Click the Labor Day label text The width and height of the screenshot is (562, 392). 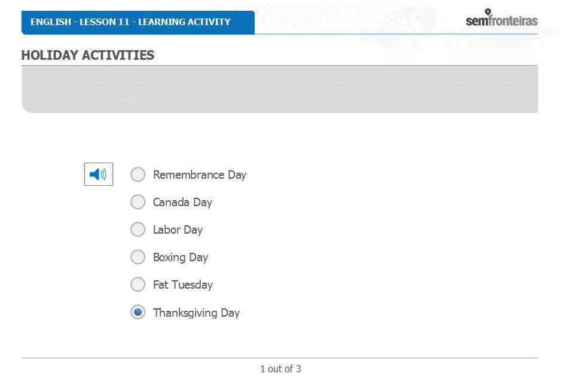[178, 229]
